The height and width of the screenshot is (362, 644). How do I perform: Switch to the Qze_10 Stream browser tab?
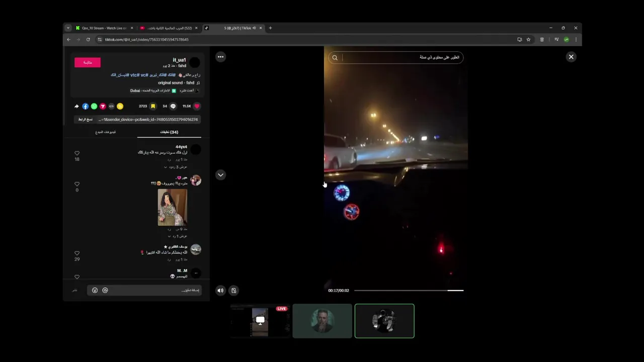point(104,28)
